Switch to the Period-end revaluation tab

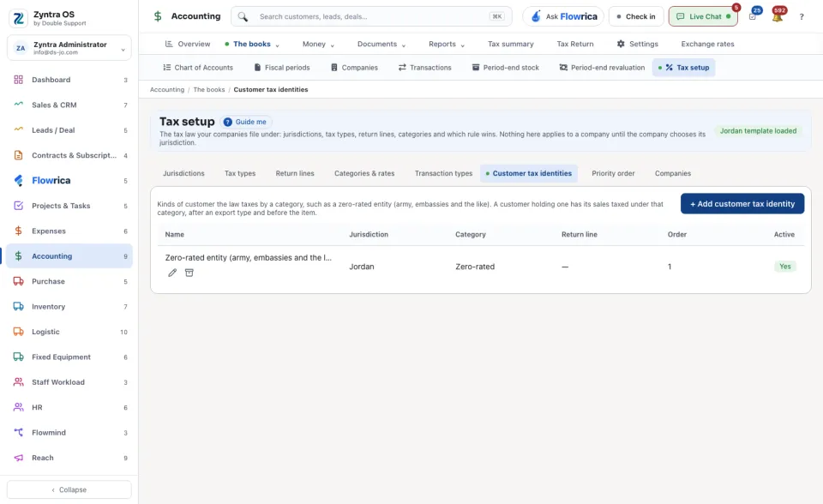(602, 67)
